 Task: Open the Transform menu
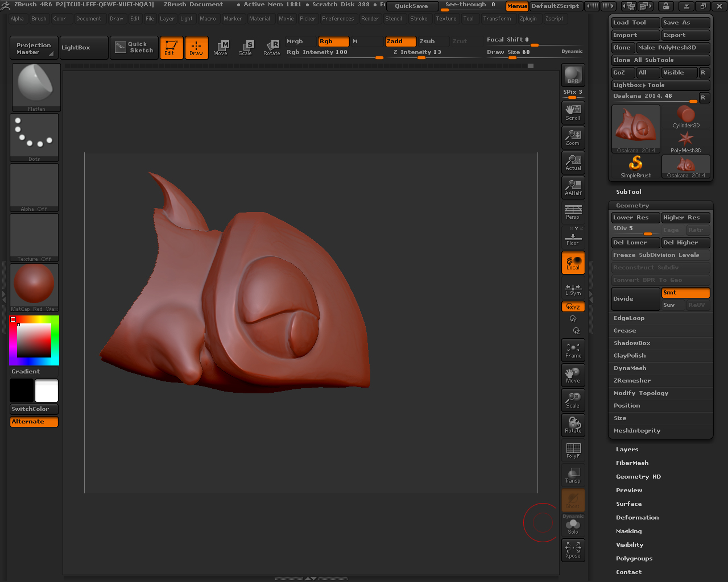click(x=497, y=19)
